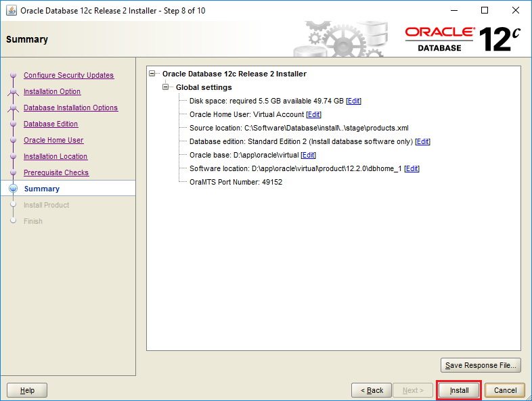Collapse the Global settings node

pos(166,87)
